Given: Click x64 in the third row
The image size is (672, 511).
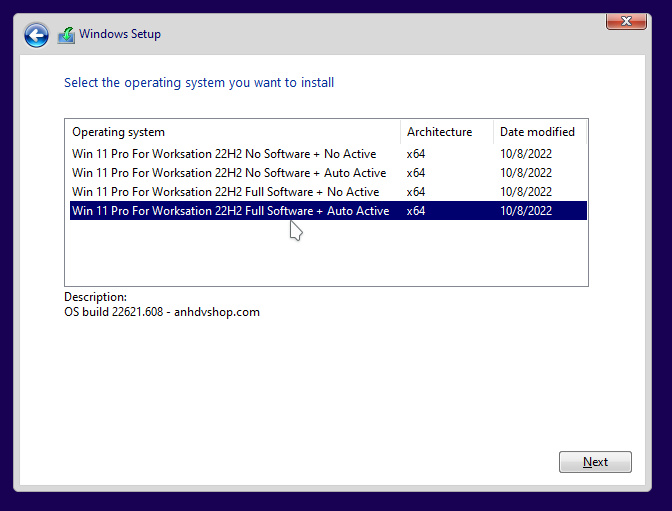Looking at the screenshot, I should coord(416,192).
